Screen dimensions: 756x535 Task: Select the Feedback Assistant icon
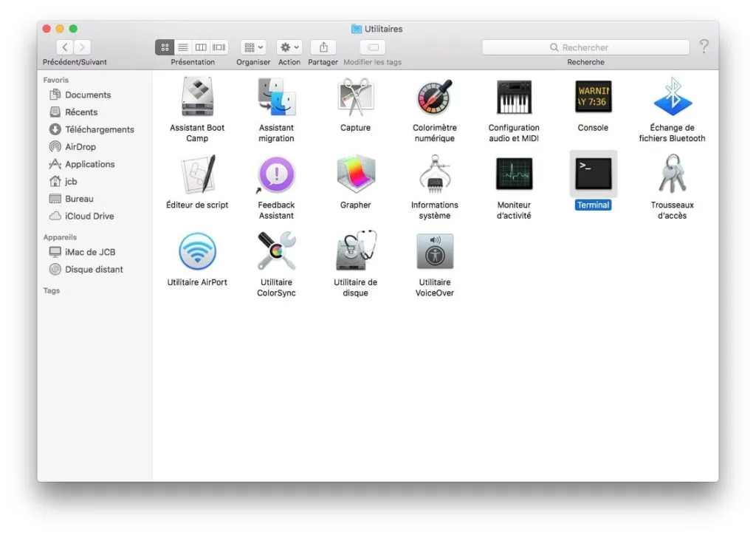276,174
